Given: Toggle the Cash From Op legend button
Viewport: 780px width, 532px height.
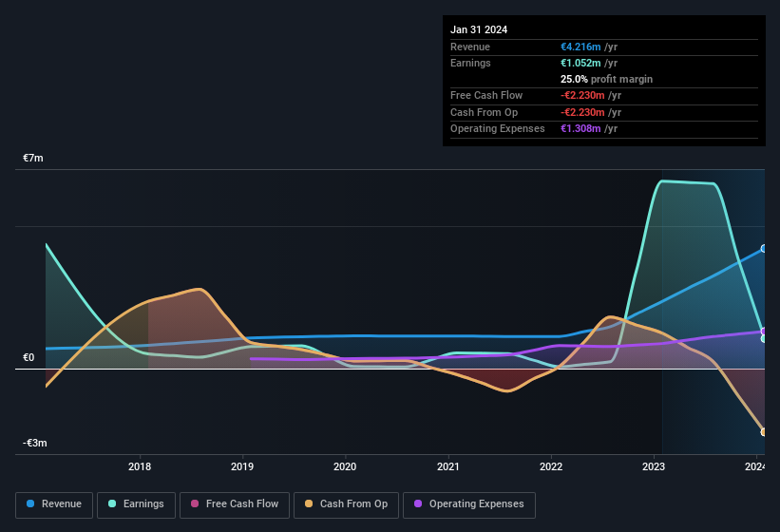Looking at the screenshot, I should point(346,504).
